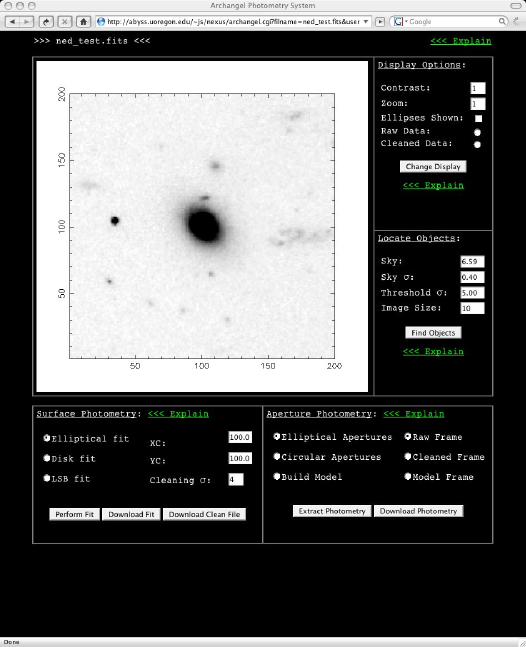Click the central galaxy in the image
Viewport: 526px width, 647px height.
(204, 225)
